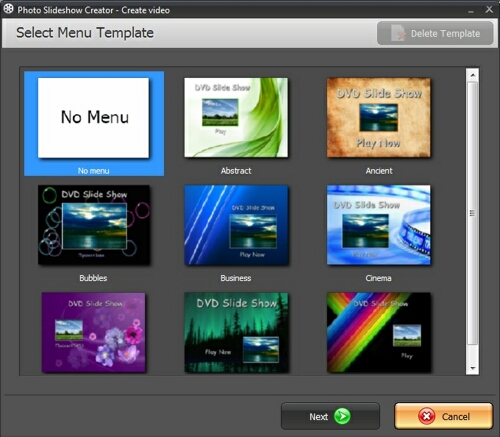500x437 pixels.
Task: Click the 'Ancient' caption text
Action: tap(379, 171)
